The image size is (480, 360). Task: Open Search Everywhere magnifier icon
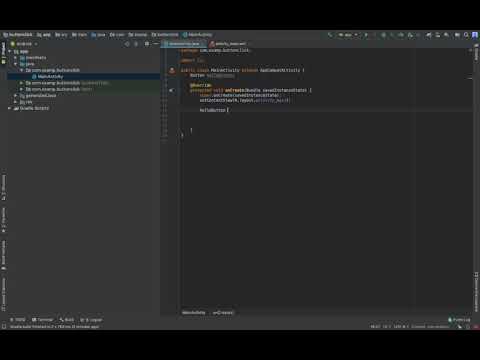(x=466, y=35)
